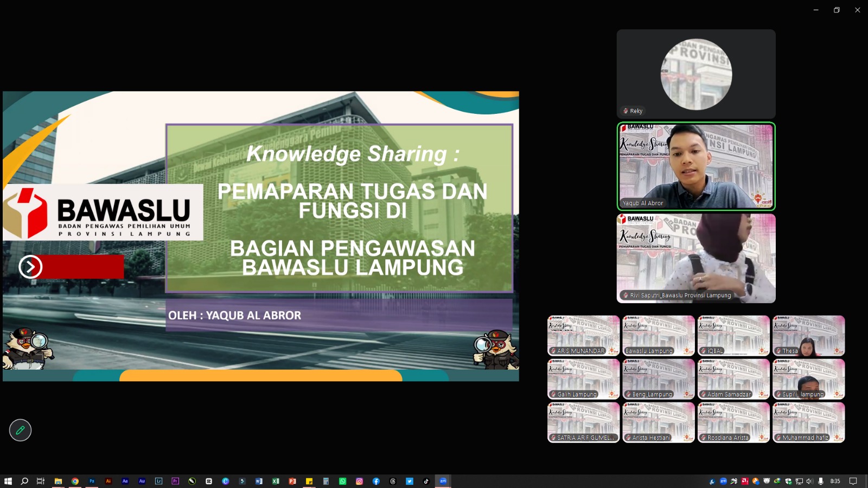The height and width of the screenshot is (488, 868).
Task: Open the Calculator app from the taskbar
Action: [x=326, y=481]
